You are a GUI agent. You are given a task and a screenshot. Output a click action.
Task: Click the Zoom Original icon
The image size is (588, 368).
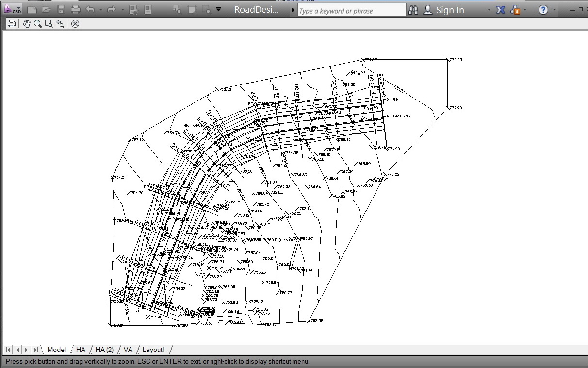(61, 23)
